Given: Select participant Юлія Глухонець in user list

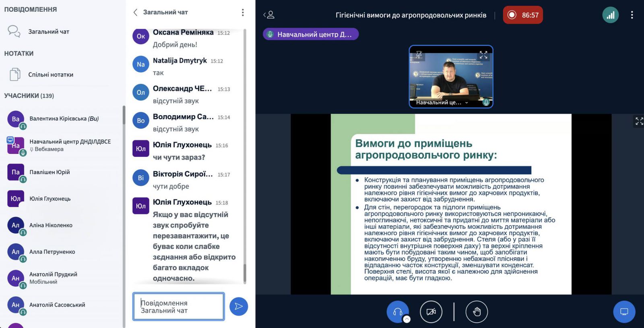Looking at the screenshot, I should coord(50,199).
